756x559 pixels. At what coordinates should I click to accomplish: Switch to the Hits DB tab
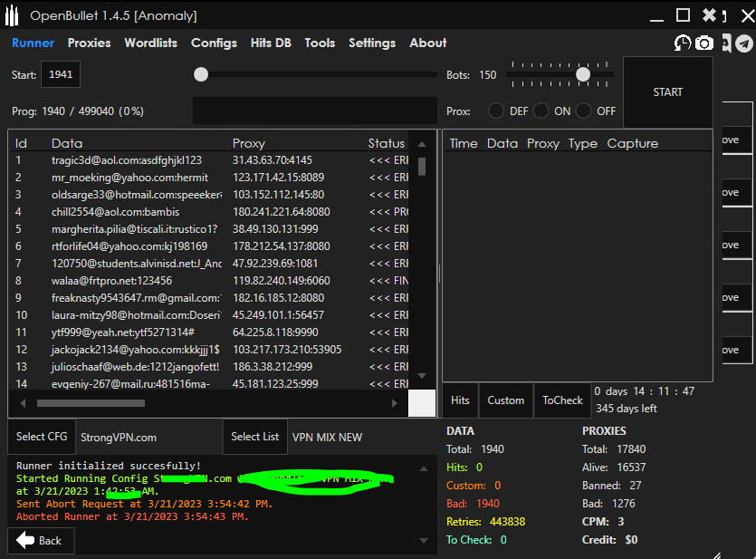click(x=271, y=43)
